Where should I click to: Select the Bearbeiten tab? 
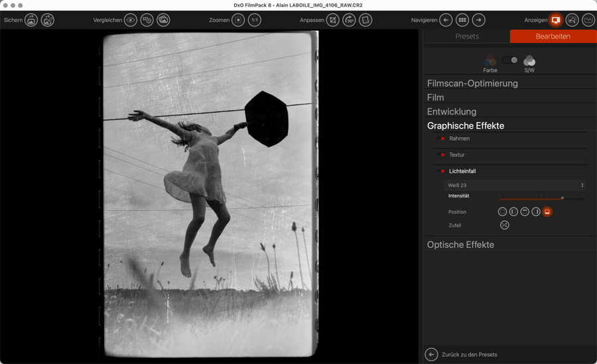[x=553, y=36]
